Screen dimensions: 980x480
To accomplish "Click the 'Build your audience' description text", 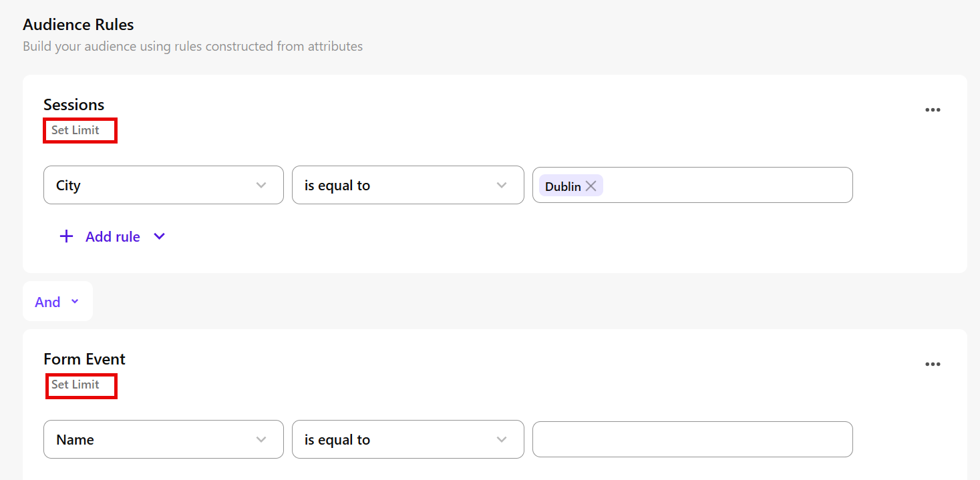I will (x=193, y=47).
